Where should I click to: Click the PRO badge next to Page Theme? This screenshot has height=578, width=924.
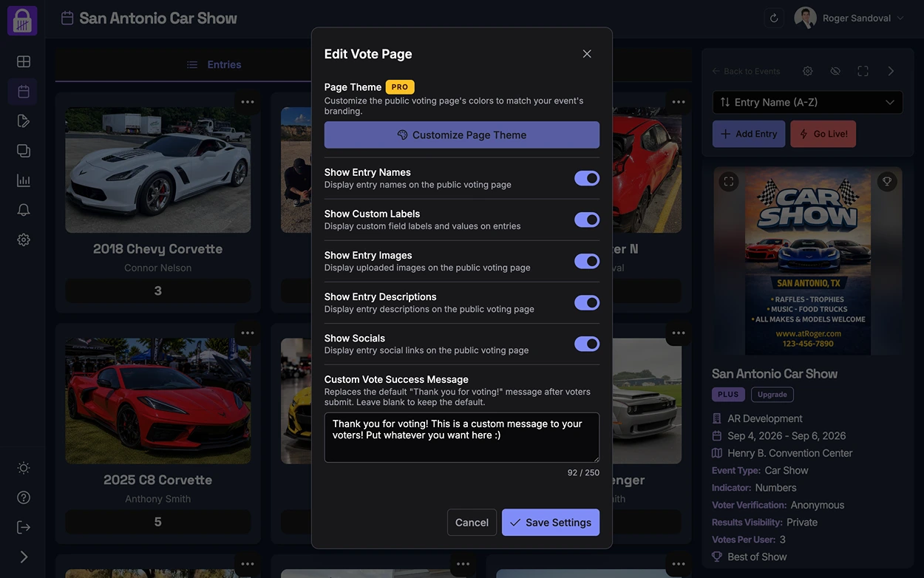[x=400, y=87]
